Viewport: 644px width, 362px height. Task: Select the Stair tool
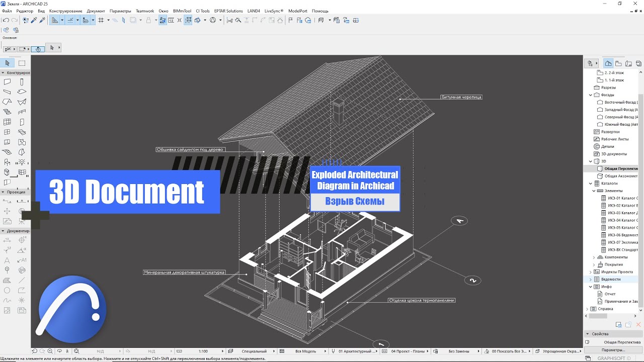[x=7, y=112]
